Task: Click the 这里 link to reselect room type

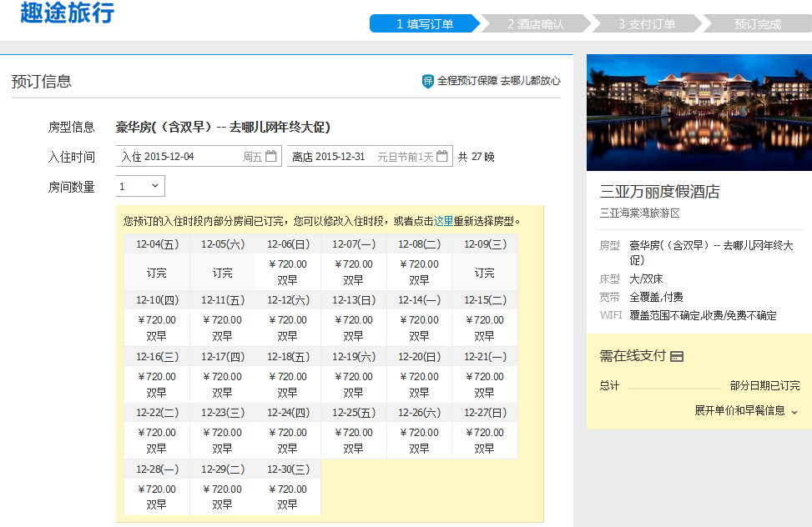Action: click(443, 221)
